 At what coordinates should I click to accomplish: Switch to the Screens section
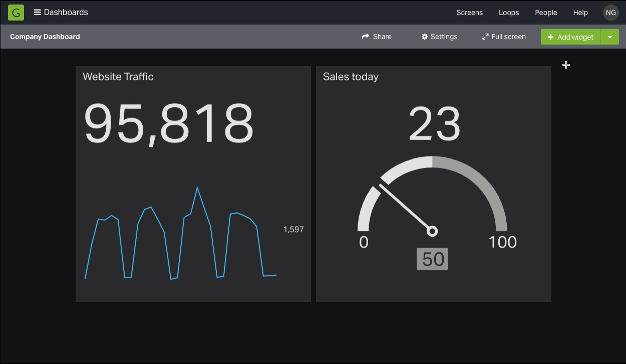click(469, 13)
